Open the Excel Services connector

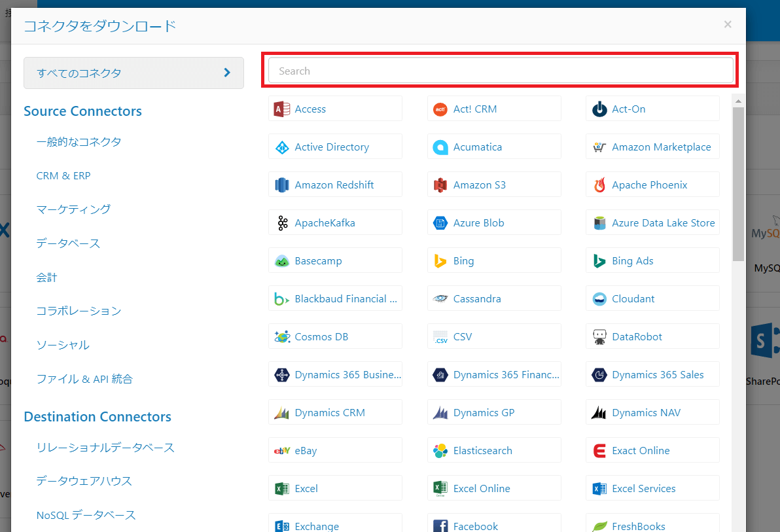(x=652, y=488)
